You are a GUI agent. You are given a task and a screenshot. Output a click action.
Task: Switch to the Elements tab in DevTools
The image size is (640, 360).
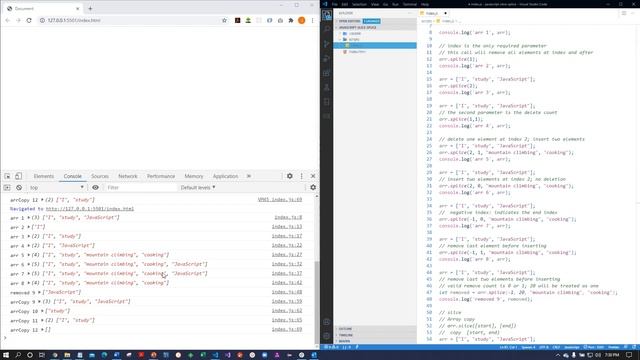(44, 176)
